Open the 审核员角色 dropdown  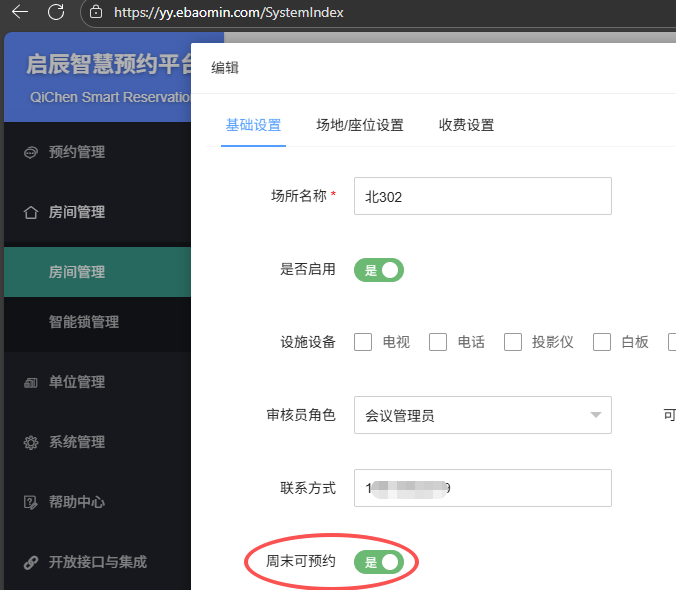[482, 415]
